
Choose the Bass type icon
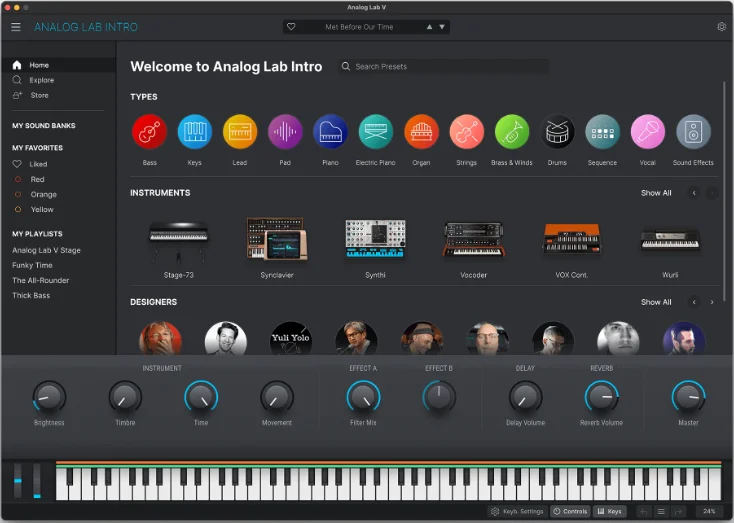point(149,132)
